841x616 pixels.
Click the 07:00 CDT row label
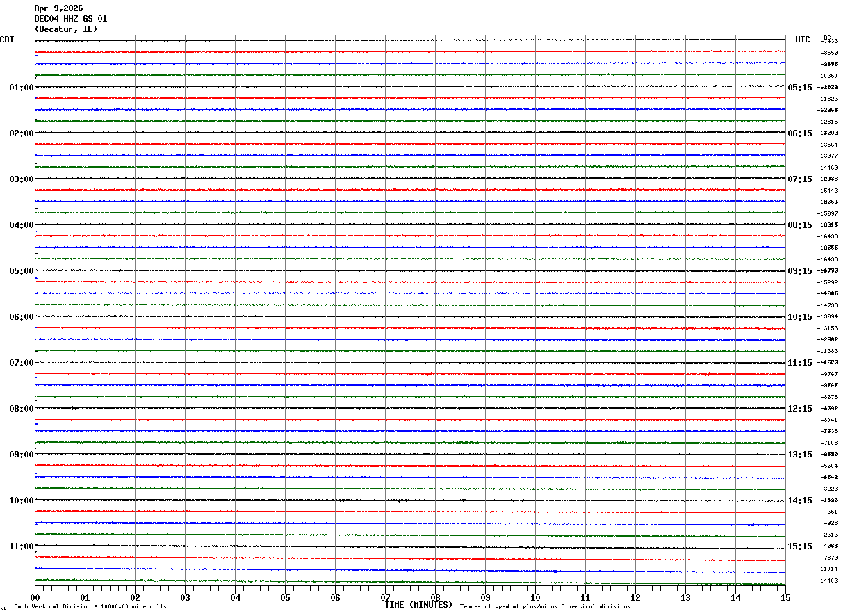click(x=22, y=363)
